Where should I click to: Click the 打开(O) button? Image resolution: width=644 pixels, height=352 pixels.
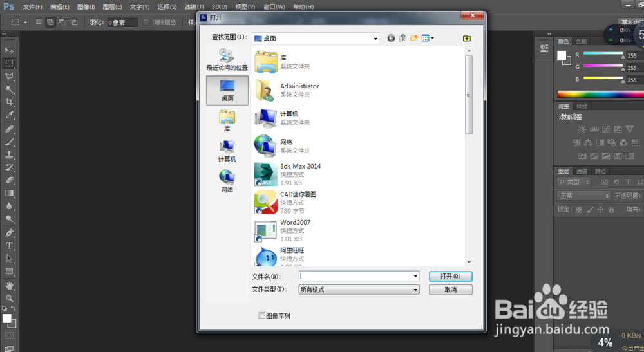[x=451, y=277]
